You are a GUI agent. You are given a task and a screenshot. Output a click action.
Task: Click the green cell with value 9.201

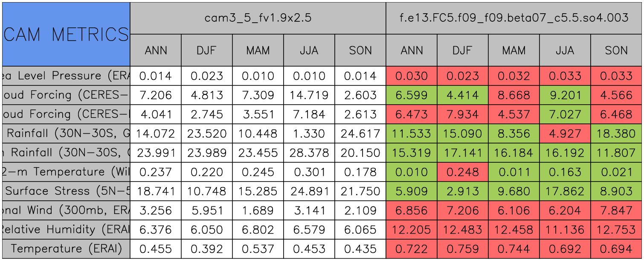565,95
